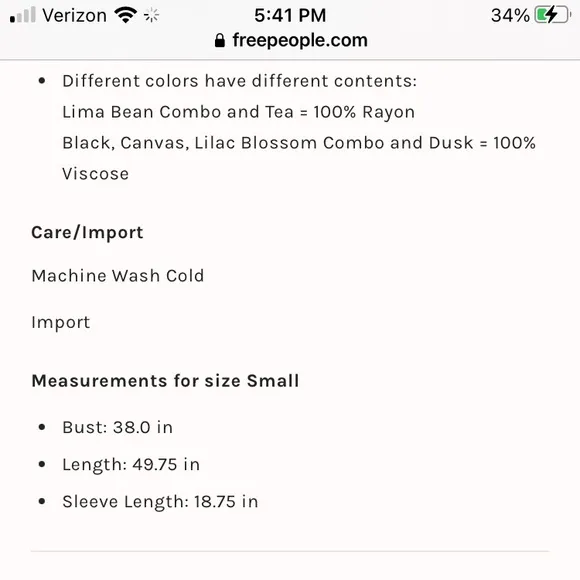This screenshot has width=580, height=580.
Task: Tap the cellular signal bars icon
Action: [23, 15]
